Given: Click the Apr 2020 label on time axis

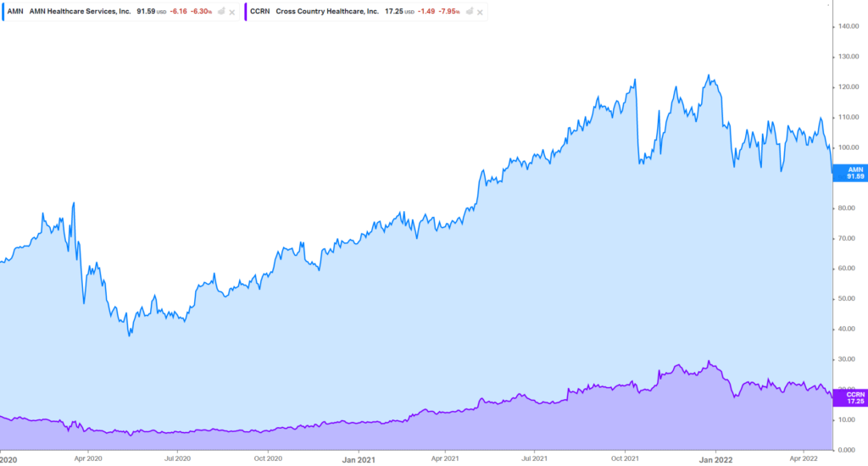Looking at the screenshot, I should tap(88, 458).
